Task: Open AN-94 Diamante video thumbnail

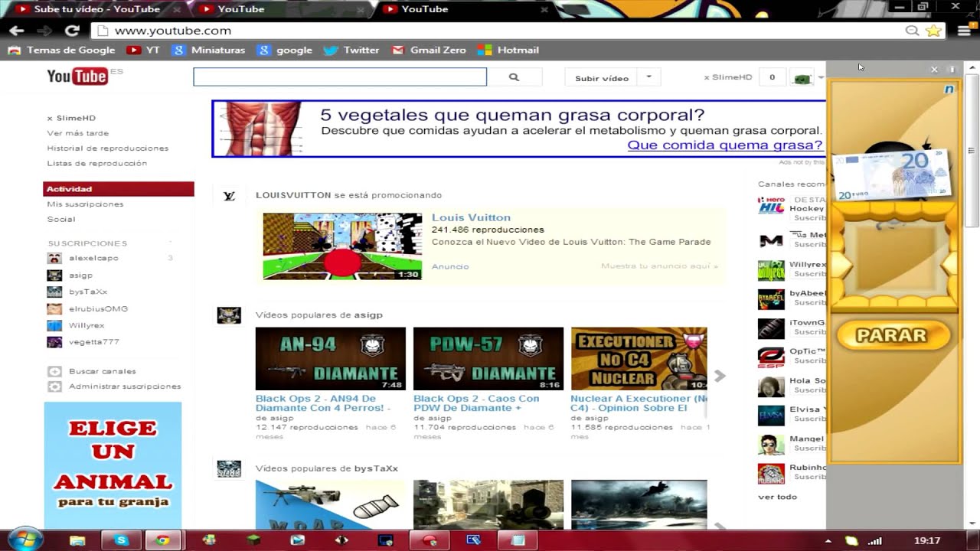Action: pyautogui.click(x=330, y=359)
